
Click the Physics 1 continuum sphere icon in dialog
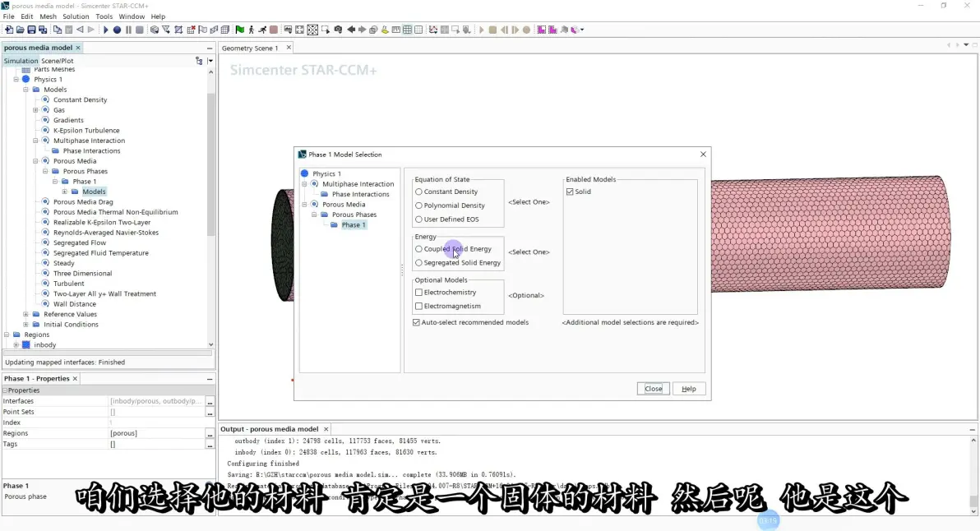pyautogui.click(x=304, y=173)
